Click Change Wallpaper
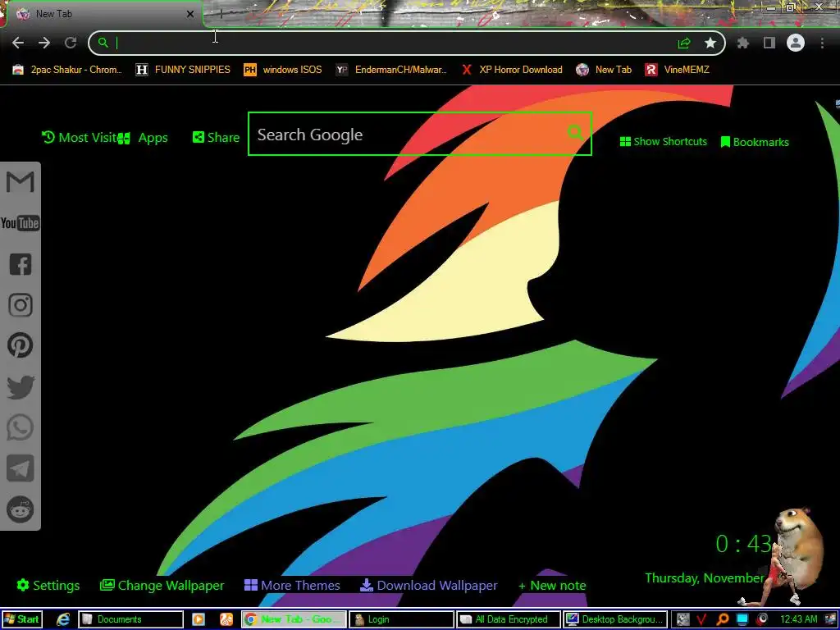 (x=162, y=585)
